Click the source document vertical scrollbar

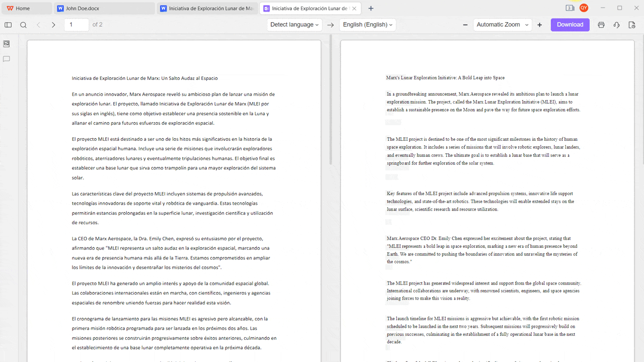(331, 100)
